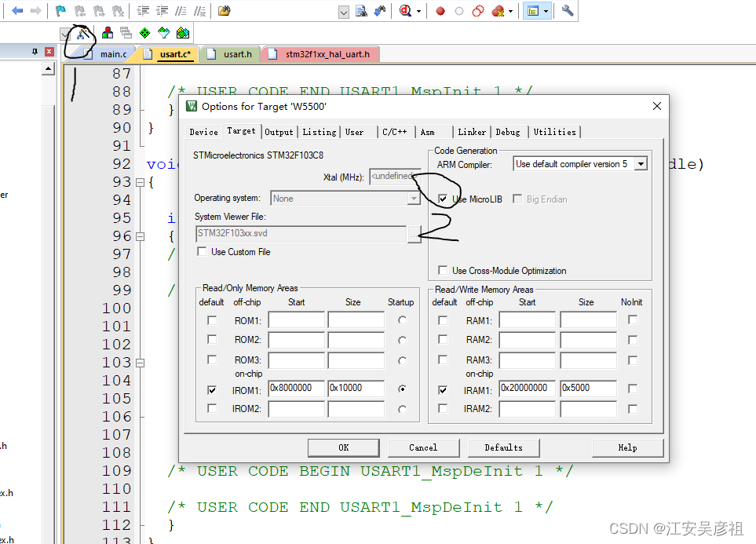The image size is (756, 544).
Task: Enable the Use Custom File checkbox
Action: [x=202, y=252]
